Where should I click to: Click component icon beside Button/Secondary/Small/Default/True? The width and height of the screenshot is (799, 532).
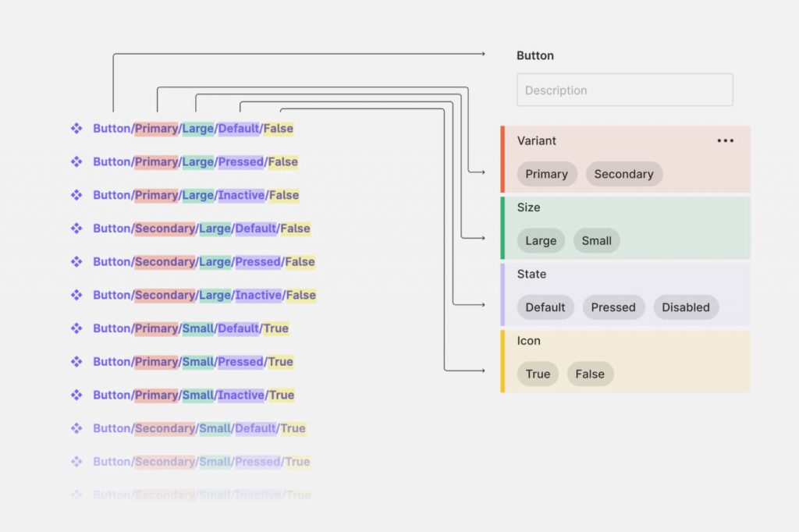[76, 428]
